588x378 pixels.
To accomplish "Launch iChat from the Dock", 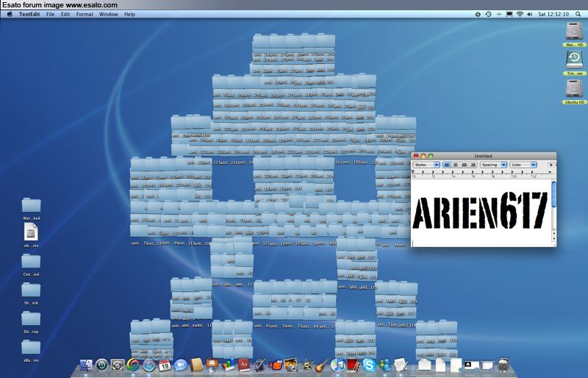I will (180, 365).
